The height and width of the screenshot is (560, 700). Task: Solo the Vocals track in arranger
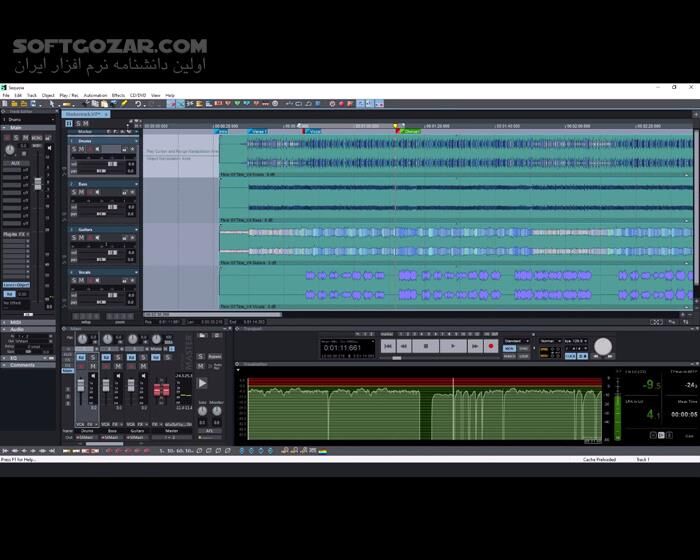click(74, 280)
